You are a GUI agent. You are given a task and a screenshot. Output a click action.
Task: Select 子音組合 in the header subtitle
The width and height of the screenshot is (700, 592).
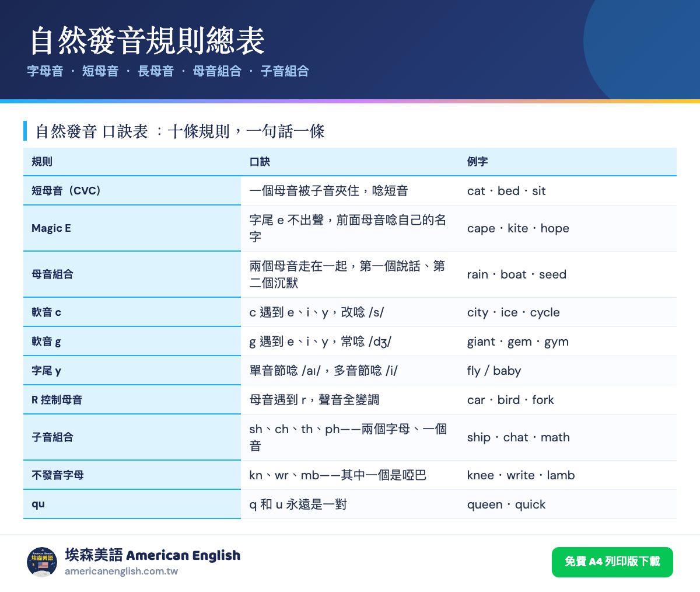[285, 71]
